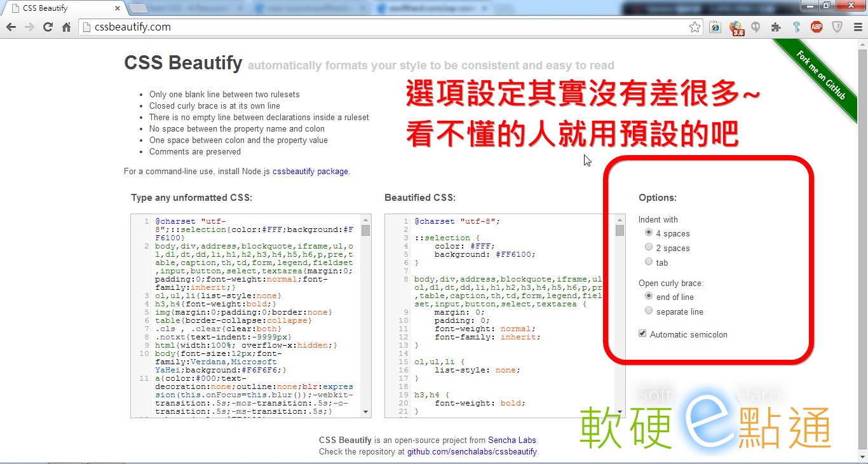
Task: Click the back navigation arrow
Action: pyautogui.click(x=11, y=27)
